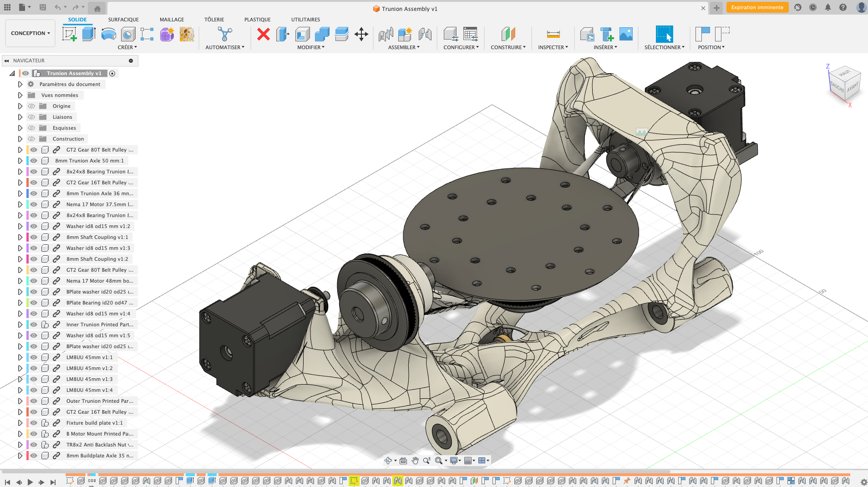Switch to the TÔLERIE tab
Image resolution: width=868 pixels, height=487 pixels.
(214, 19)
